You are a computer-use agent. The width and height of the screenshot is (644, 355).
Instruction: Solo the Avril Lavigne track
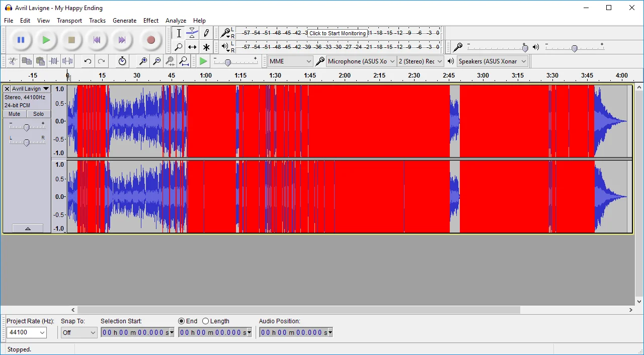tap(39, 114)
